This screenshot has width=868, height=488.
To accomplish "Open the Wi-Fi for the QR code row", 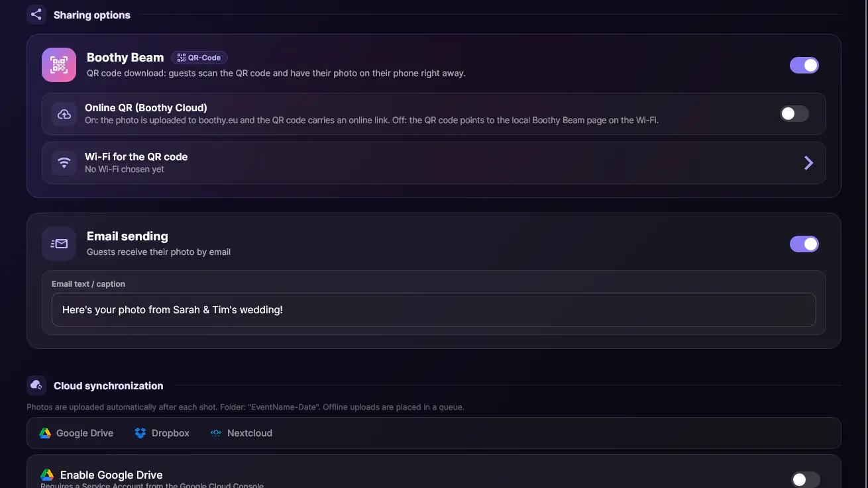I will (x=434, y=163).
